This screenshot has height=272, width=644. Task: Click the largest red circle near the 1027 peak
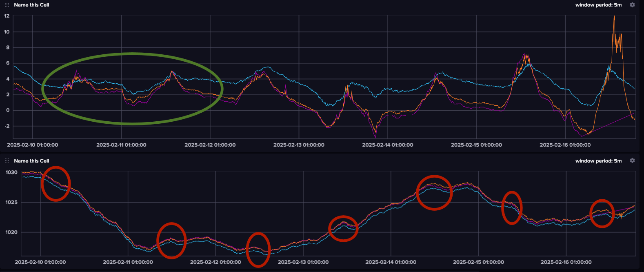[x=434, y=193]
